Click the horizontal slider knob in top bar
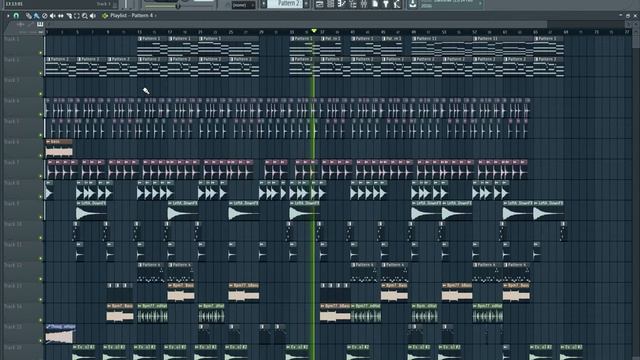This screenshot has width=640, height=360. tap(178, 6)
